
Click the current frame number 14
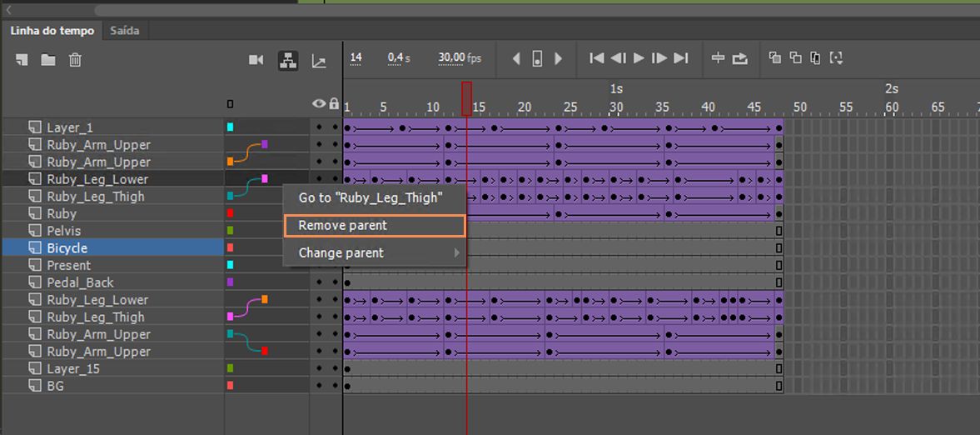(356, 57)
